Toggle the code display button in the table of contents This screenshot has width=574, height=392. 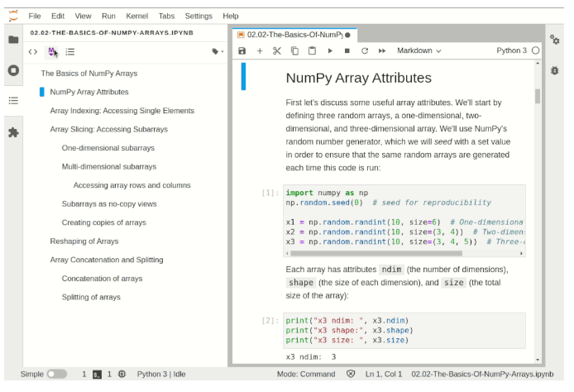(33, 51)
